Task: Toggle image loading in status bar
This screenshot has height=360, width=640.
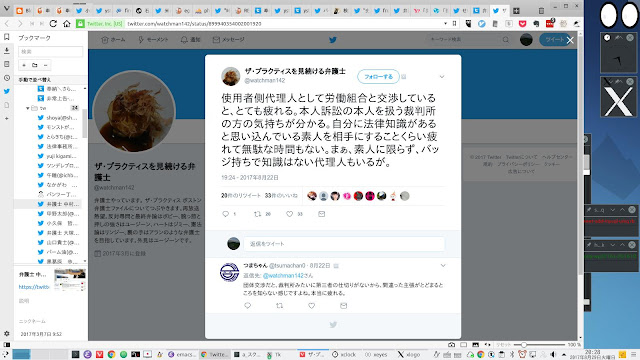Action: [476, 344]
